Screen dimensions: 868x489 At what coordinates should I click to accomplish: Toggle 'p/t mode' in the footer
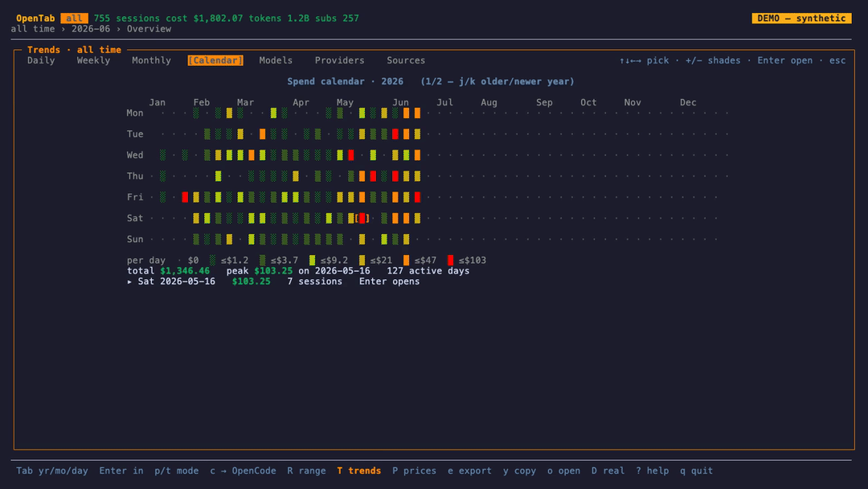coord(177,471)
